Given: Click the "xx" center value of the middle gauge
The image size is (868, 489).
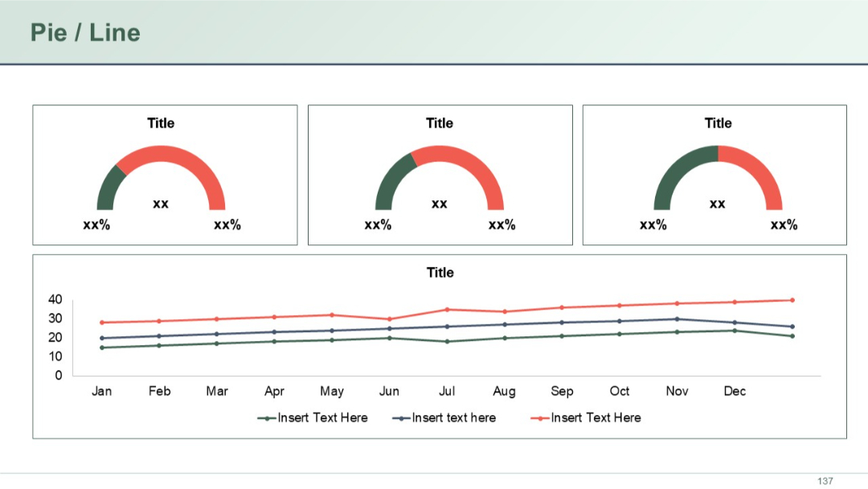Looking at the screenshot, I should point(439,204).
